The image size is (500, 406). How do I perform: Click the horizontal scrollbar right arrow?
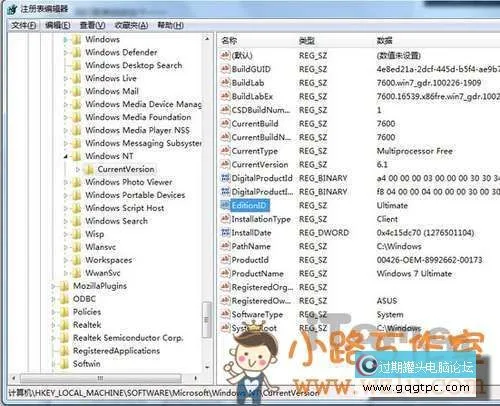195,378
